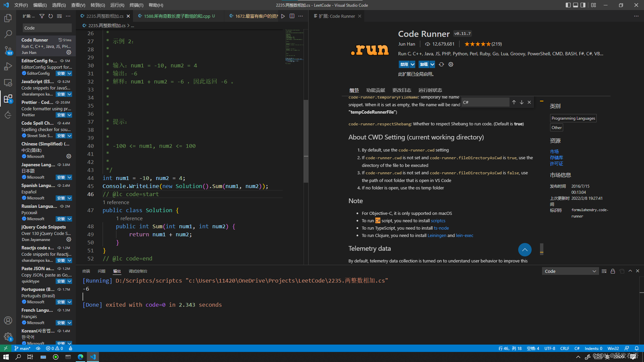Open extensions view more actions menu
Screen dimensions: 644x362
click(68, 16)
